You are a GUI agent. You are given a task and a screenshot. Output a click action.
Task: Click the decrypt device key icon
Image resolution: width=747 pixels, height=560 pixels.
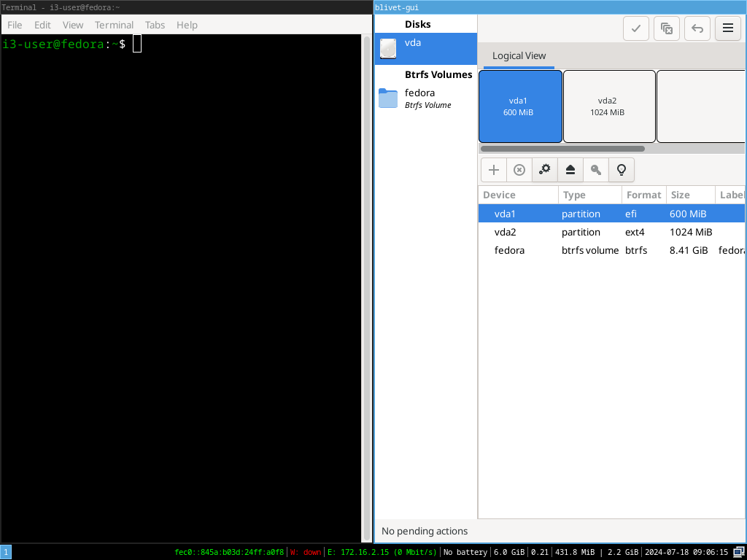(x=596, y=170)
